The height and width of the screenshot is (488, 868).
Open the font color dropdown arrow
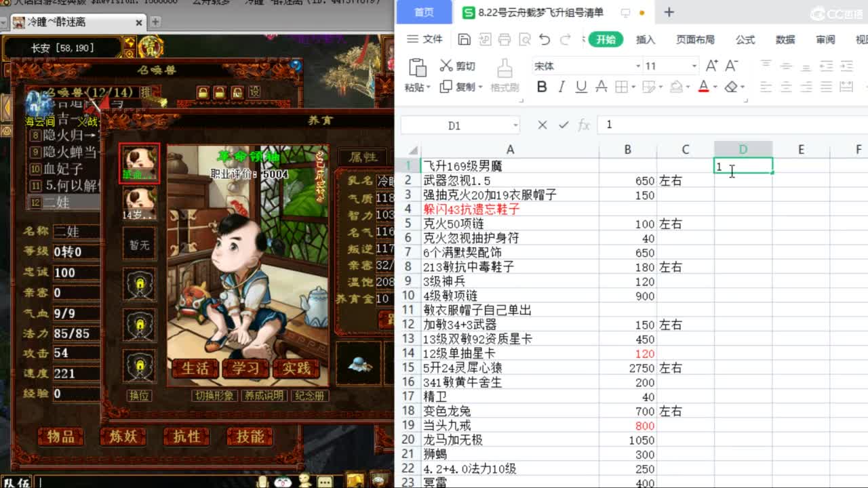click(715, 87)
